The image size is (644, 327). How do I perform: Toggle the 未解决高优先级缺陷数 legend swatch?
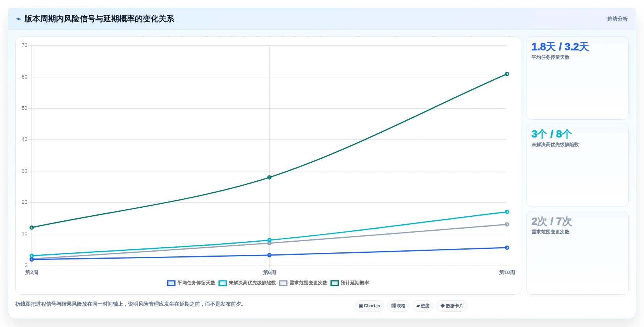pos(222,283)
